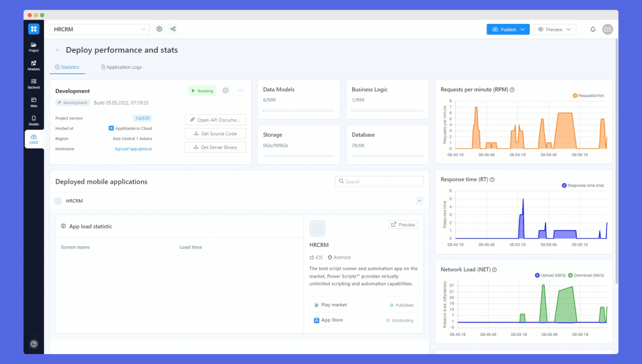Click the App Store icon
The width and height of the screenshot is (642, 364).
tap(317, 320)
